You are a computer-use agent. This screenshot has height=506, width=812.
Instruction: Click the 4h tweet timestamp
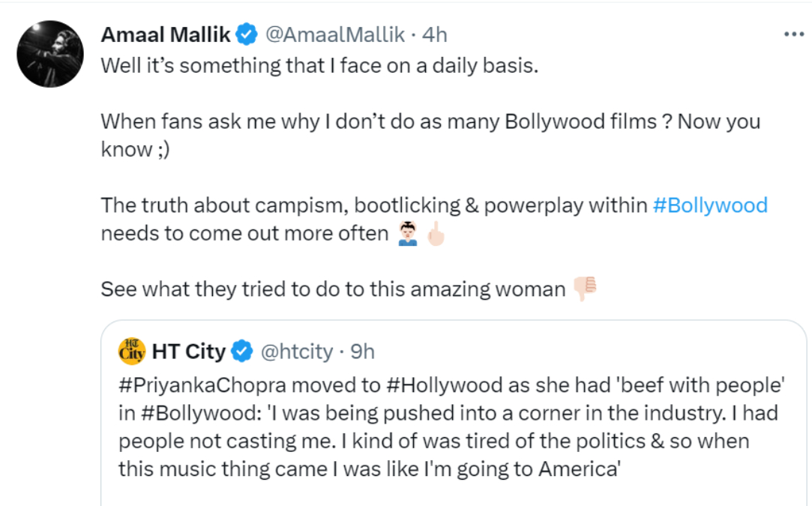435,34
